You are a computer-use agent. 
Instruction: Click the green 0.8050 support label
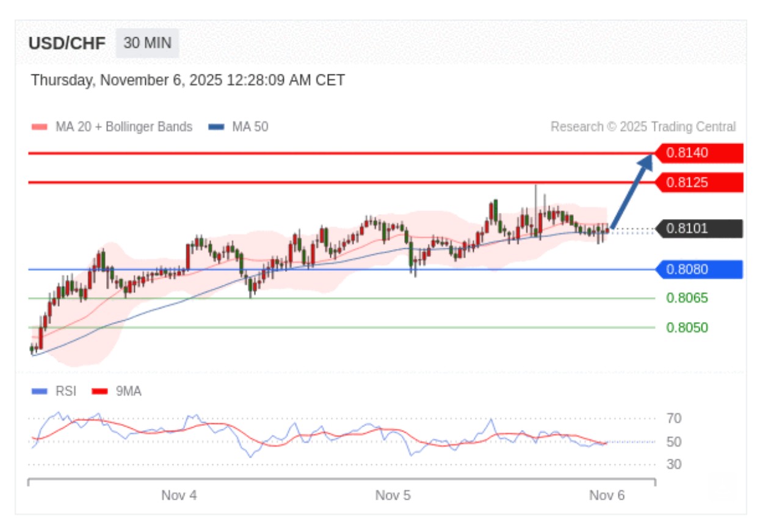click(x=687, y=328)
